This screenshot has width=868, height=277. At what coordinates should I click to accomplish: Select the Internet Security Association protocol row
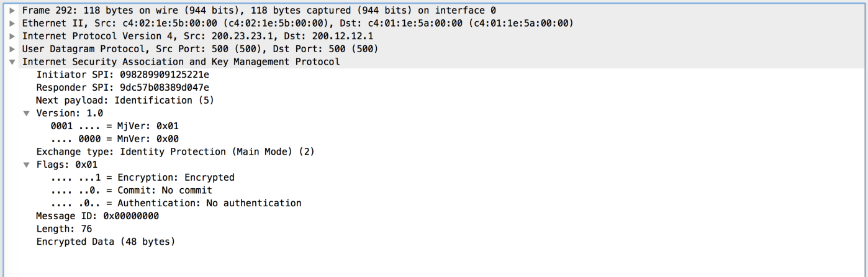pos(181,62)
